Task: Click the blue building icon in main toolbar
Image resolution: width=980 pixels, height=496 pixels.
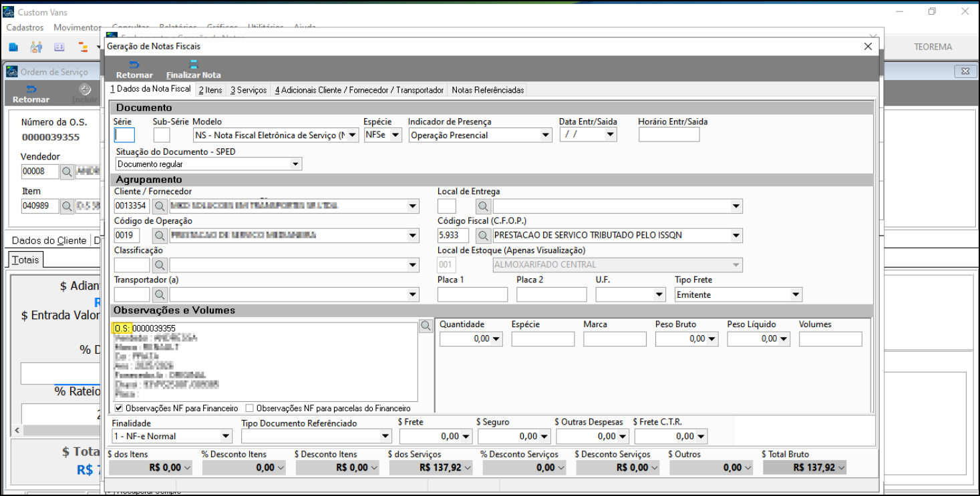Action: [x=13, y=47]
